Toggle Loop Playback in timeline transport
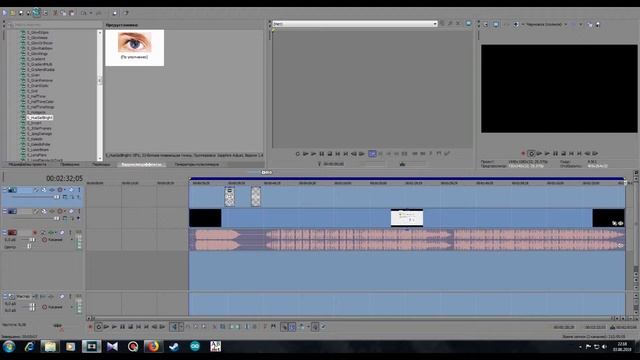This screenshot has height=360, width=640. coord(98,327)
